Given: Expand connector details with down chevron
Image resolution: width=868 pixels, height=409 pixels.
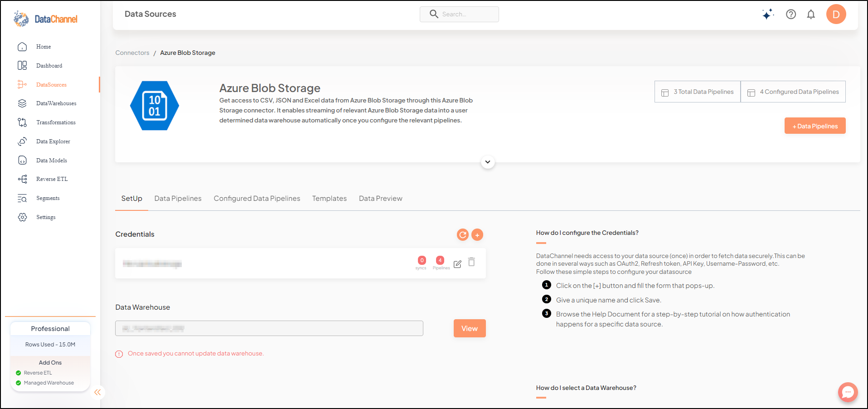Looking at the screenshot, I should (488, 162).
